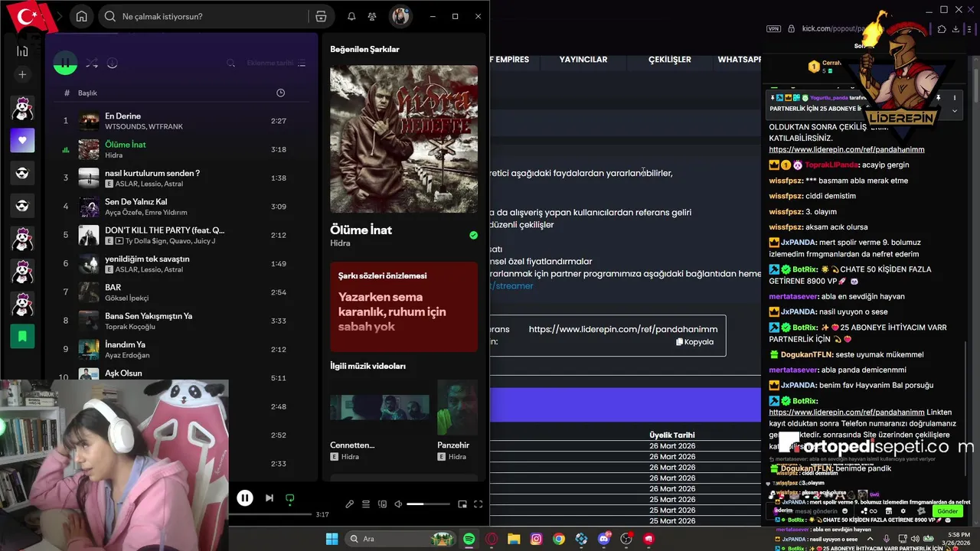980x551 pixels.
Task: Pause playback in Spotify bottom bar
Action: pos(245,498)
